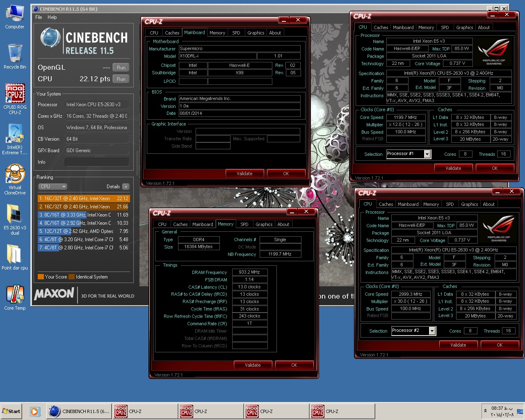This screenshot has height=420, width=525.
Task: Launch CPUID ROG CPU-Z desktop shortcut
Action: (x=15, y=99)
